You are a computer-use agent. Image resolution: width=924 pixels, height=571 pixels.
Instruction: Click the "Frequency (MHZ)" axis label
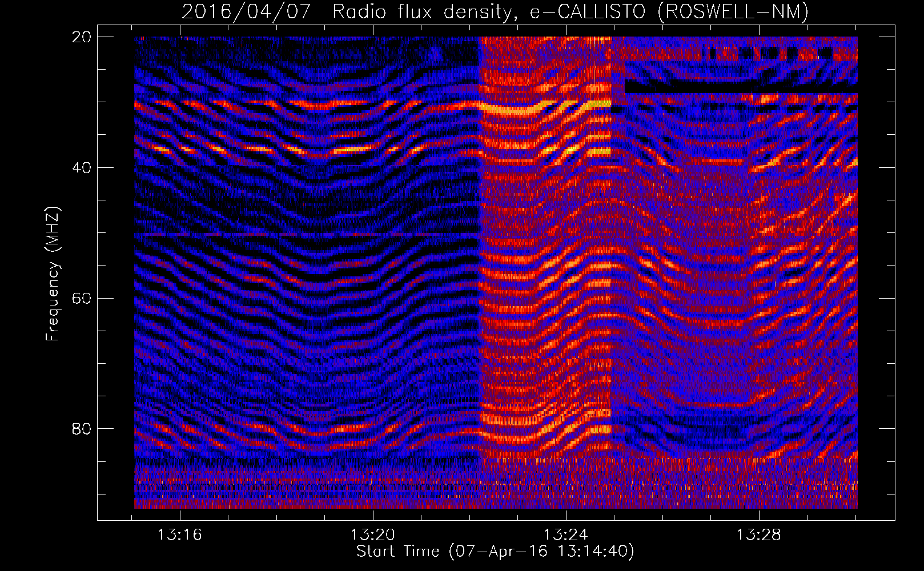53,274
